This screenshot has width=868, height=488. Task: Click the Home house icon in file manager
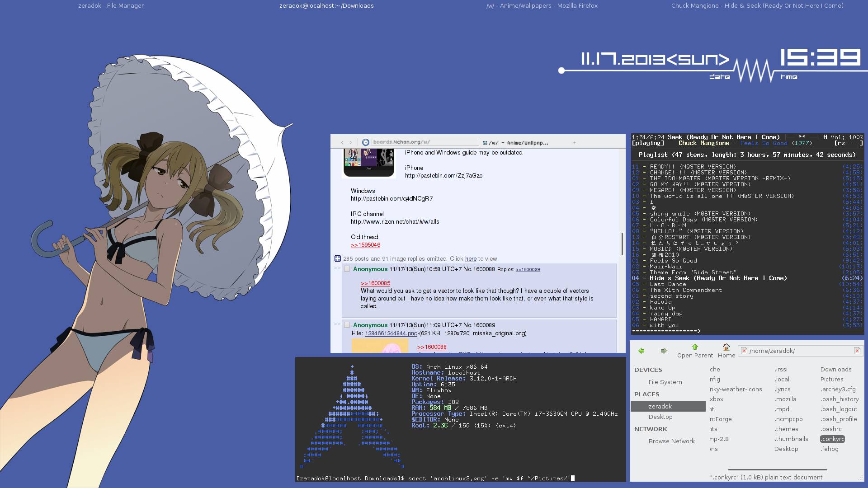click(x=726, y=347)
